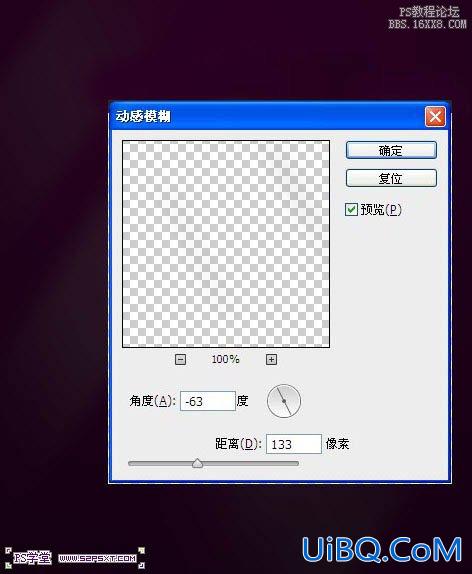472x574 pixels.
Task: Click the distance slider handle
Action: (x=197, y=463)
